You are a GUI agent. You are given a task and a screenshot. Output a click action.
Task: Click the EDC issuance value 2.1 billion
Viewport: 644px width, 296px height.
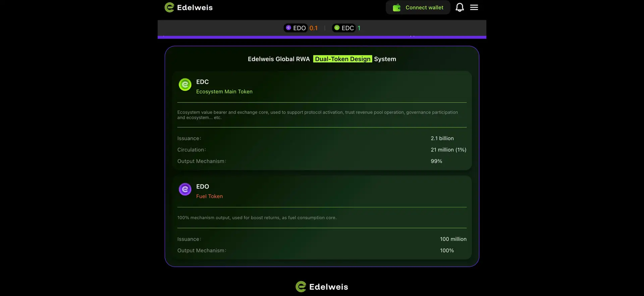(x=442, y=138)
